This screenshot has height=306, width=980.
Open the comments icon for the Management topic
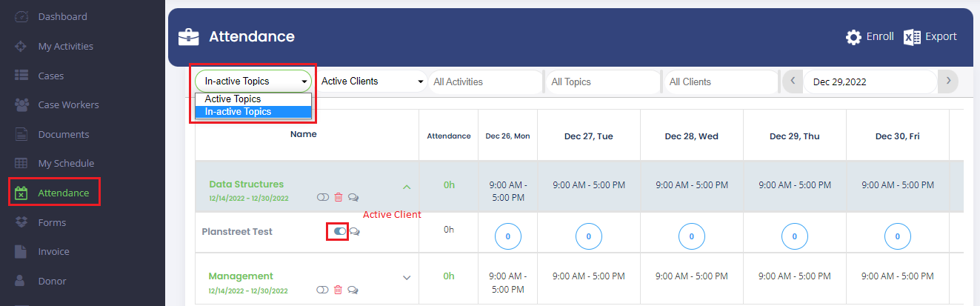click(x=353, y=290)
